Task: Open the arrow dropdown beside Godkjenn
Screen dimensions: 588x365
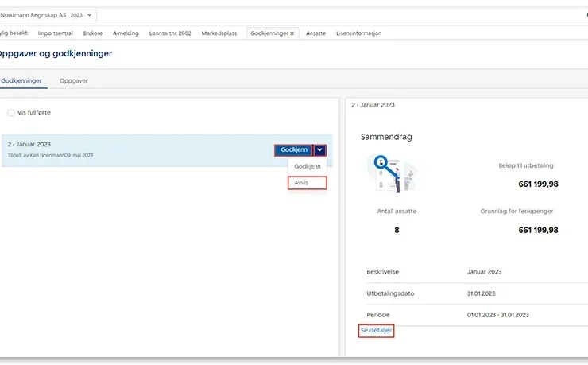Action: pyautogui.click(x=319, y=149)
